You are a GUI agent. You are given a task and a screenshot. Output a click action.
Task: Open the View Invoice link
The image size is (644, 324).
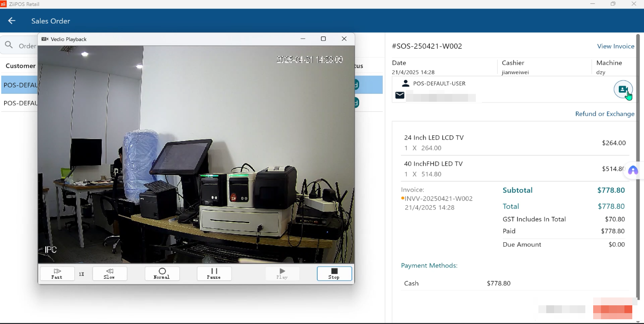tap(615, 46)
